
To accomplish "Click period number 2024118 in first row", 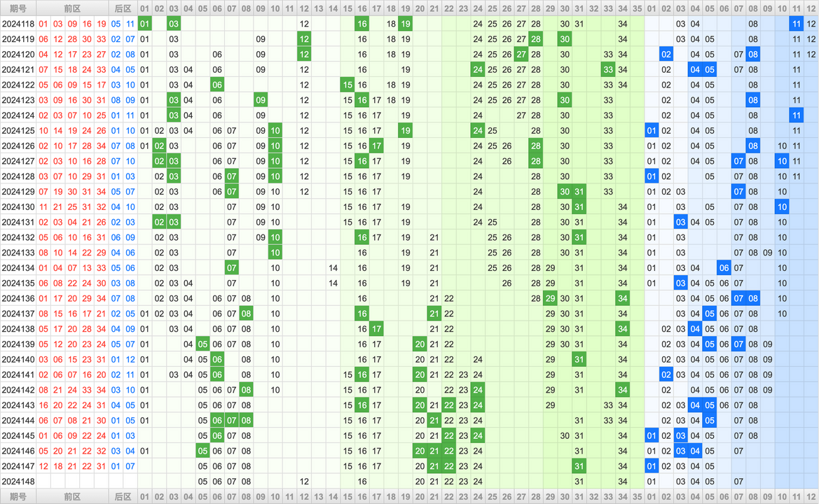I will tap(18, 23).
